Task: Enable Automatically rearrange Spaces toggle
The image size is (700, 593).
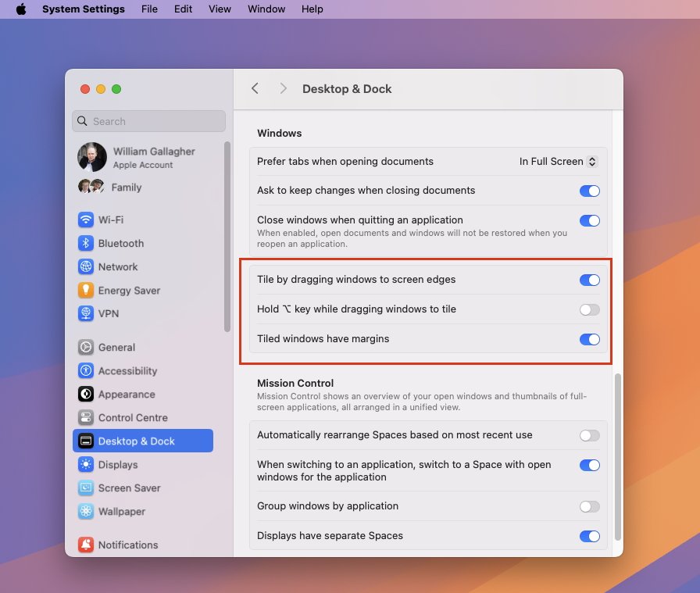Action: 589,435
